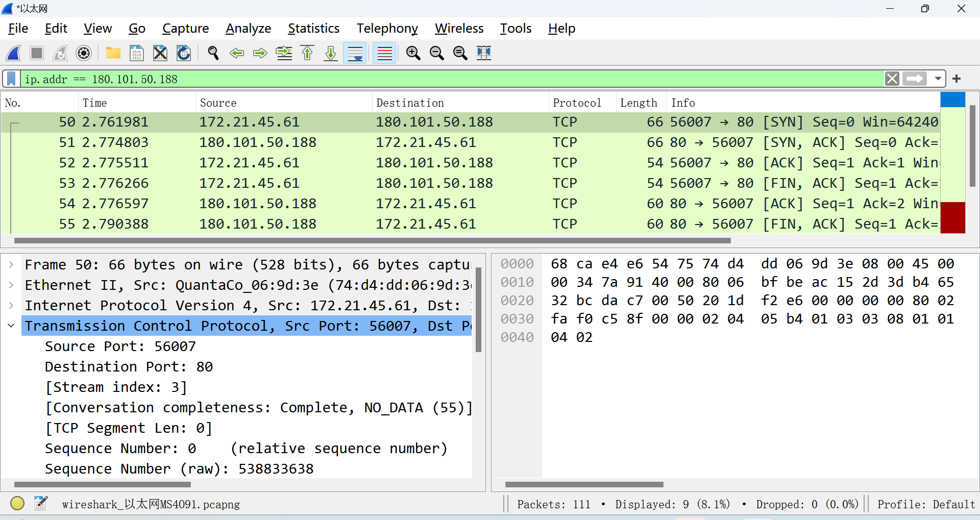Sort by the Length column header
The height and width of the screenshot is (520, 980).
click(x=641, y=103)
